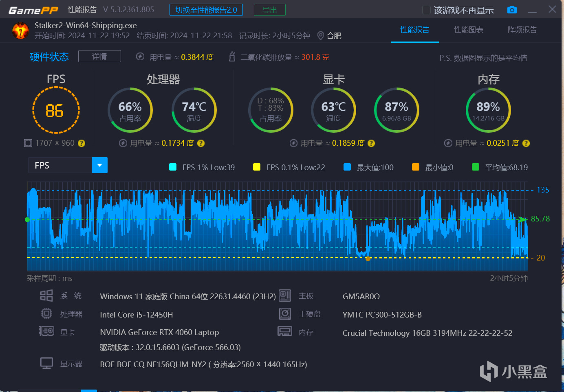Click the CO2 emission bottle icon
This screenshot has height=392, width=564.
(232, 57)
